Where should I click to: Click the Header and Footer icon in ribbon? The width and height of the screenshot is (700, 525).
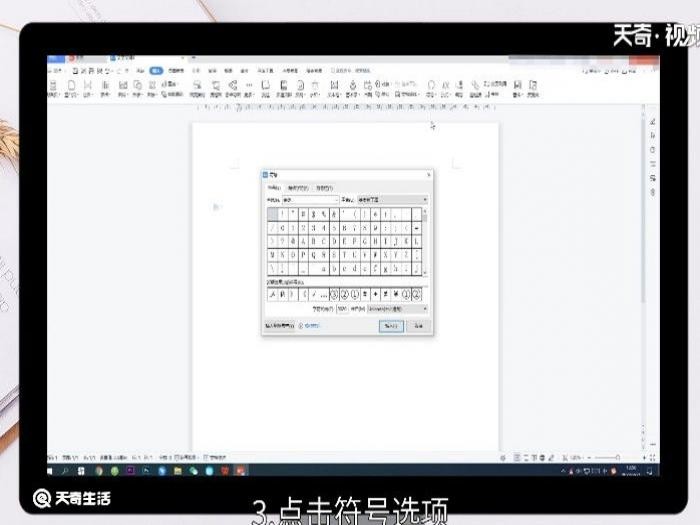point(283,88)
